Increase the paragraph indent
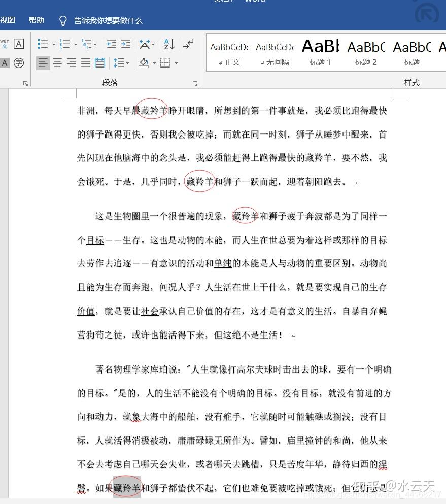Screen dimensions: 446x504 (x=126, y=44)
